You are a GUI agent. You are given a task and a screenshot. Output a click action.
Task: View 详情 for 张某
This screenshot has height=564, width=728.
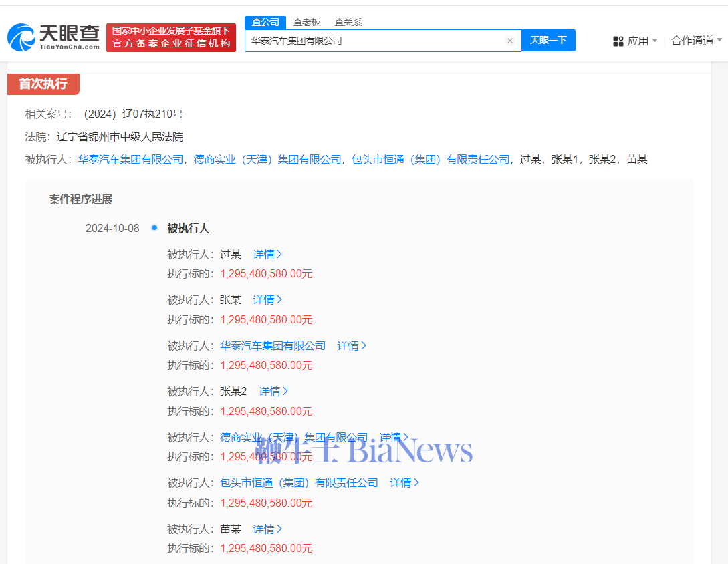coord(267,300)
